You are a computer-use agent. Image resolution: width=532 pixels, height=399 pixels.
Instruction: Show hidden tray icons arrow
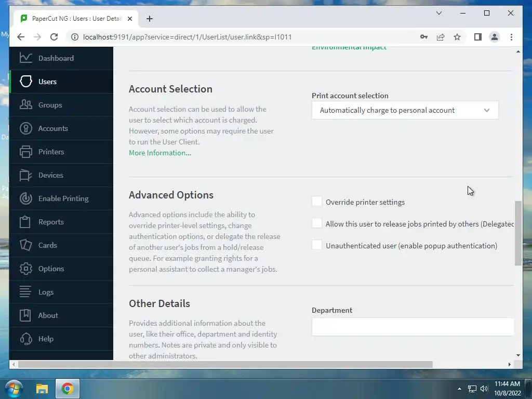coord(459,389)
